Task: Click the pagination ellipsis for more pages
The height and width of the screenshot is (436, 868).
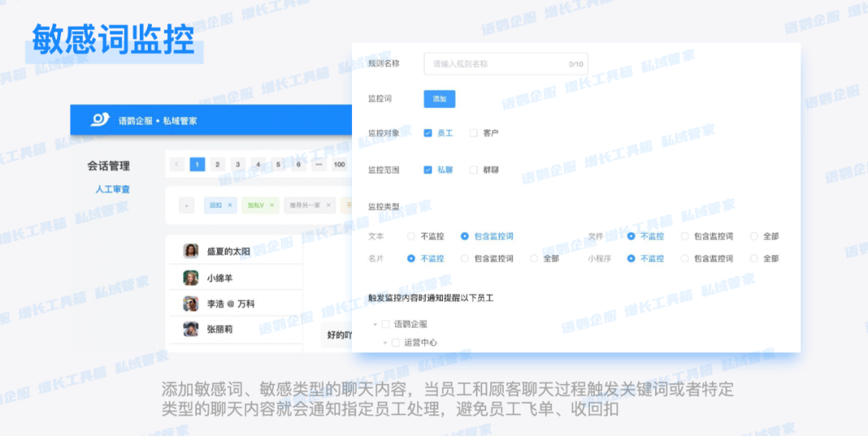Action: [318, 165]
